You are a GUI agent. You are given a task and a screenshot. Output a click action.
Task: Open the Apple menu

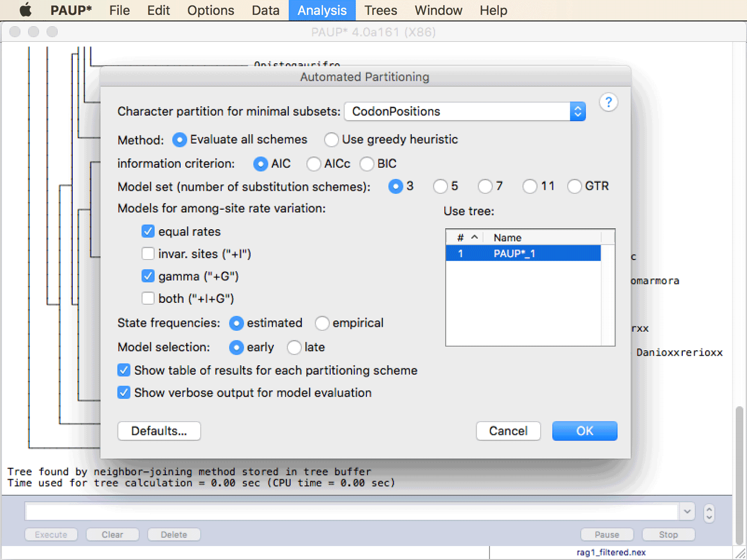click(25, 10)
